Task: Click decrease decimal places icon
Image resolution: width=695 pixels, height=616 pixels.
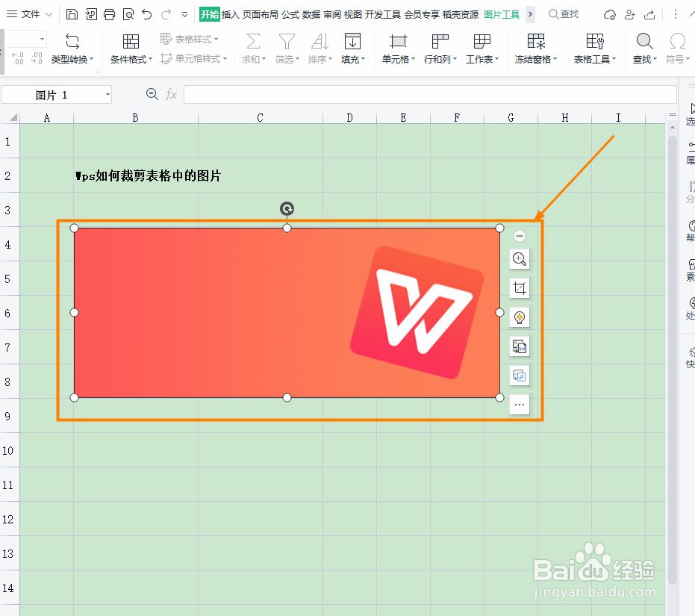Action: [37, 58]
